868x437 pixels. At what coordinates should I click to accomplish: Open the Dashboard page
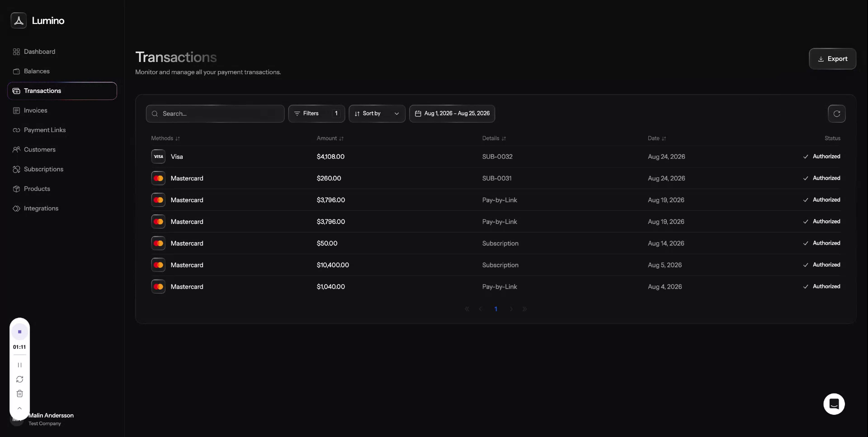62,52
